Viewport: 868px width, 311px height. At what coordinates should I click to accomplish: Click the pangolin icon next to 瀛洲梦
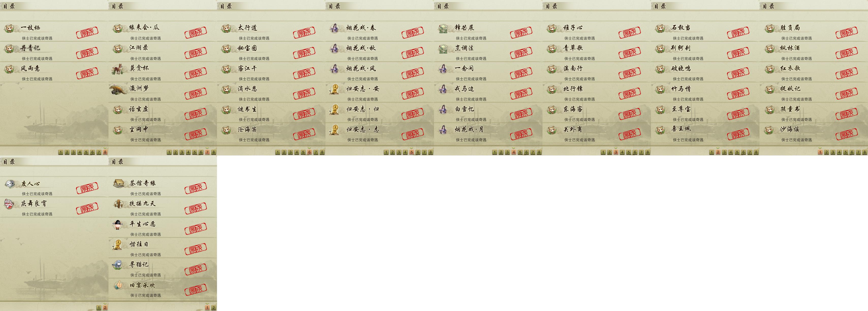[x=118, y=90]
